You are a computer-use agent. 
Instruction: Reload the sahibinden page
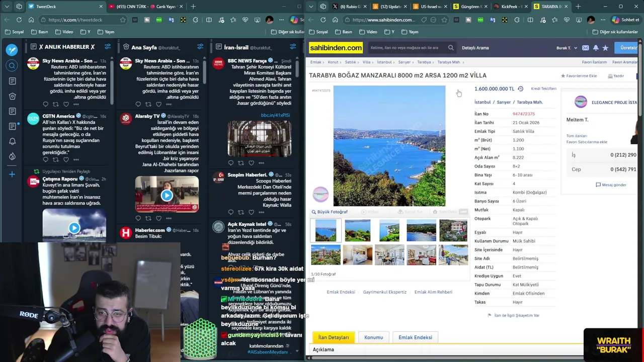click(323, 20)
